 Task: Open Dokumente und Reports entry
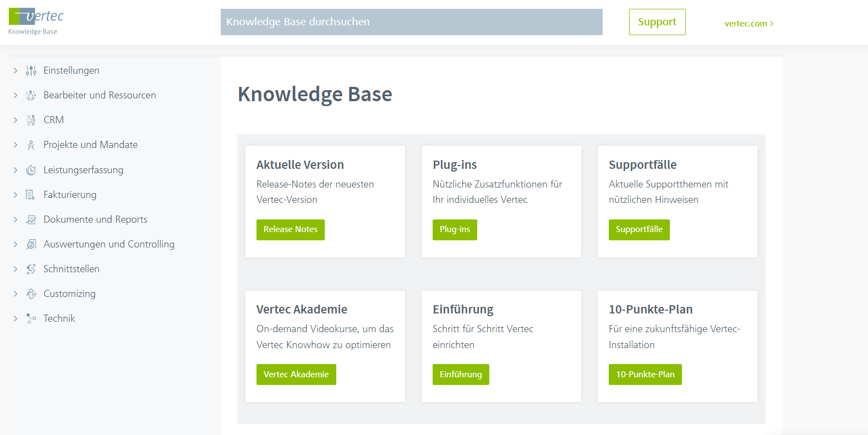pyautogui.click(x=95, y=219)
